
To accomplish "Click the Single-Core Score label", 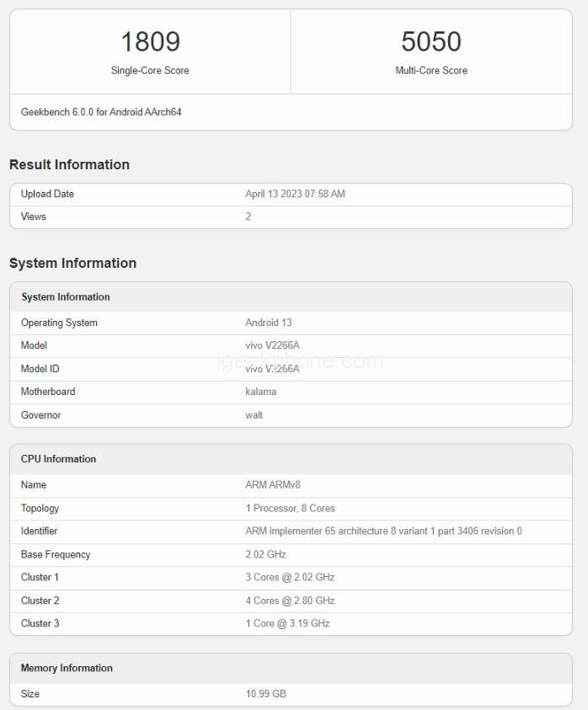I will click(150, 71).
